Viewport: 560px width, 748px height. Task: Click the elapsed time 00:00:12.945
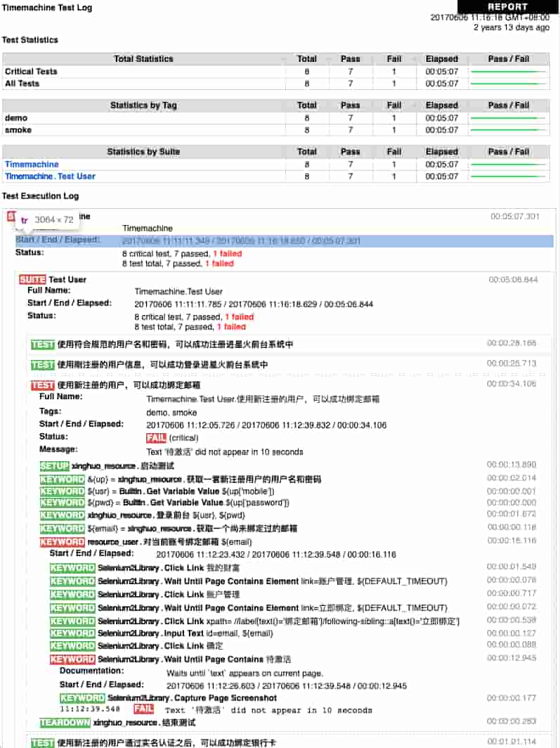tap(512, 658)
